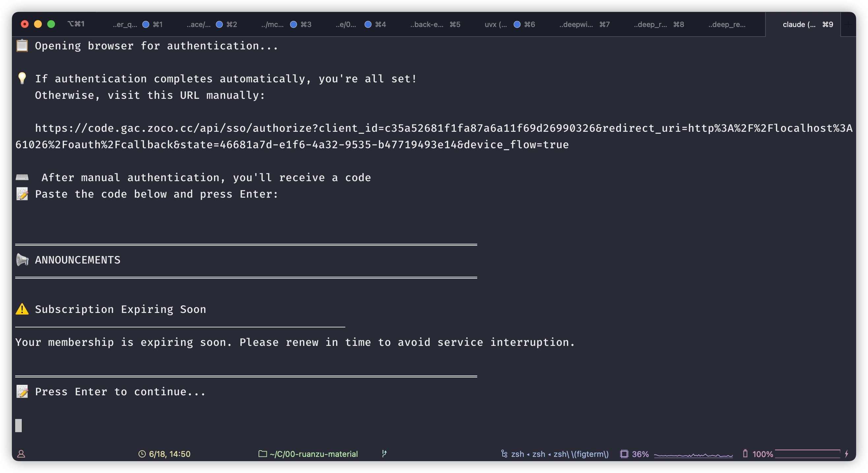Click the clock icon beside 6/18, 14:50
Image resolution: width=868 pixels, height=473 pixels.
click(x=142, y=454)
